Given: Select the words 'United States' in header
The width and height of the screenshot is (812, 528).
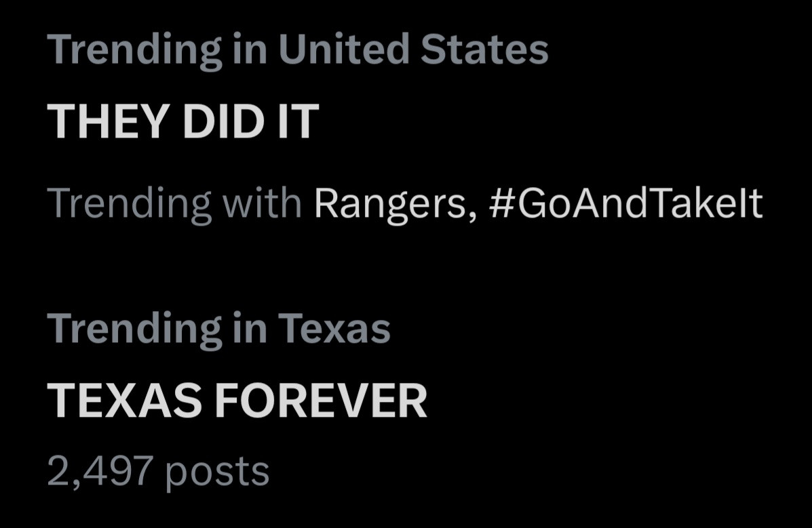Looking at the screenshot, I should [412, 50].
